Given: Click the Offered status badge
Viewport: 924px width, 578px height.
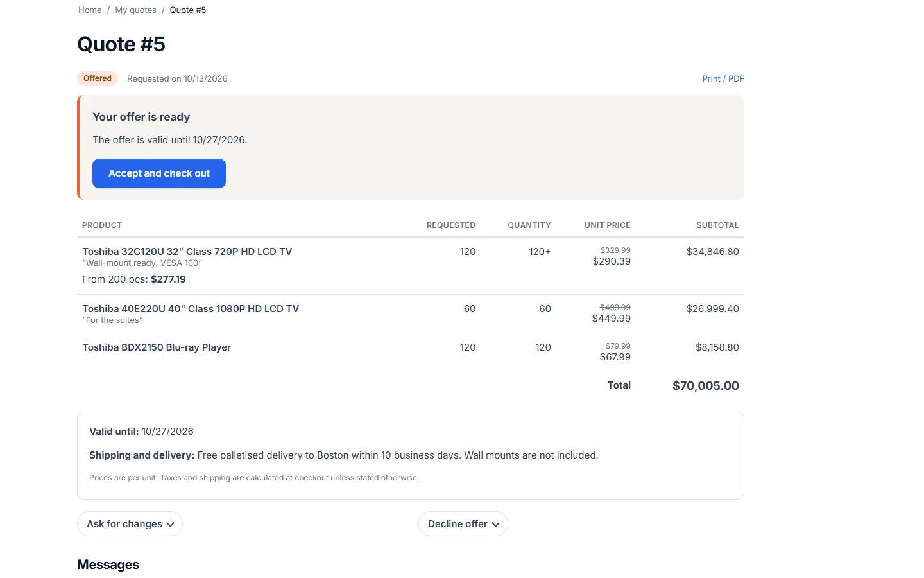Looking at the screenshot, I should coord(98,78).
